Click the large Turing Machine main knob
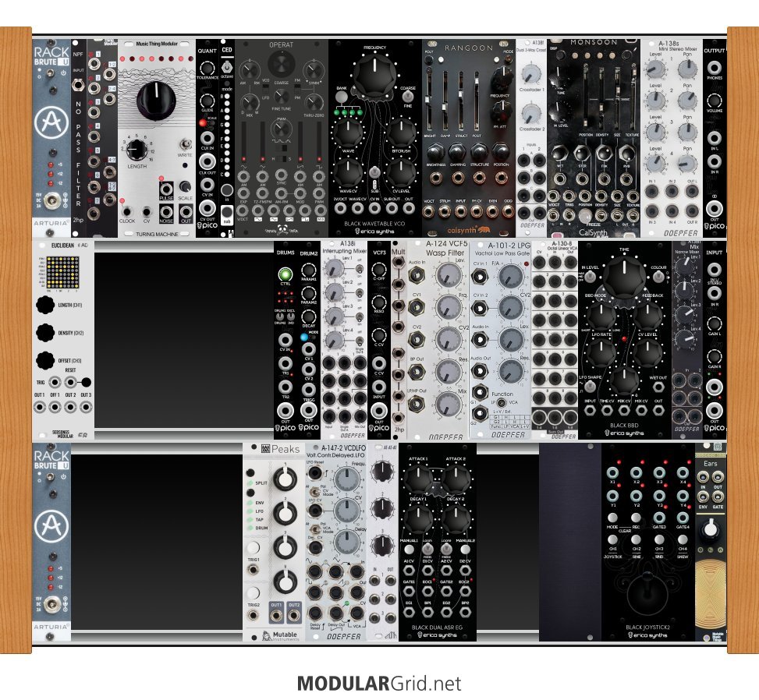Viewport: 759px width, 700px height. pos(156,100)
